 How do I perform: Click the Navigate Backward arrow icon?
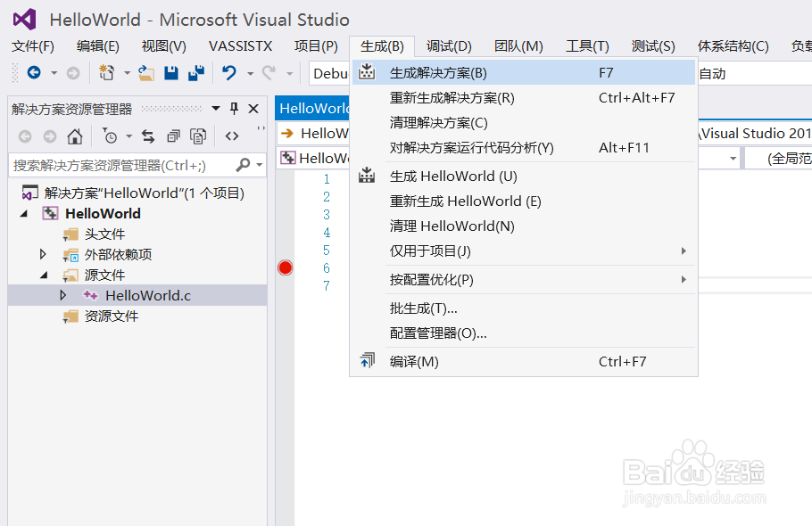click(x=34, y=73)
